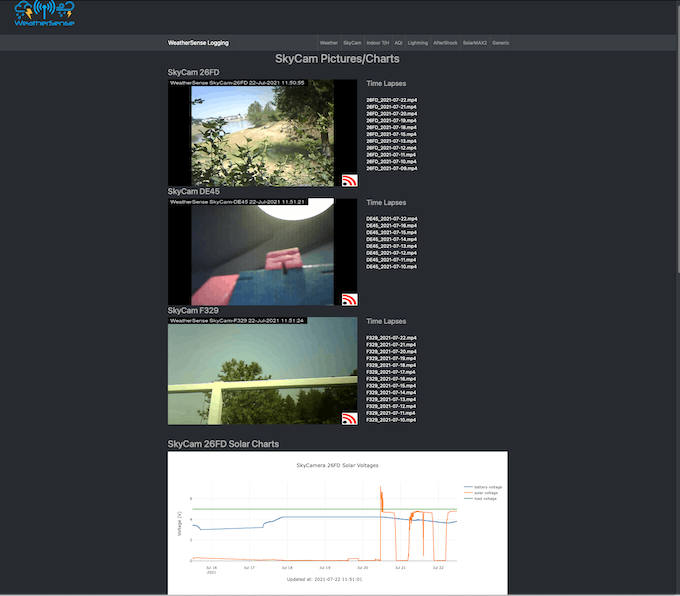Open F329_2021-07-12.mp4 link
680x596 pixels.
pos(391,406)
